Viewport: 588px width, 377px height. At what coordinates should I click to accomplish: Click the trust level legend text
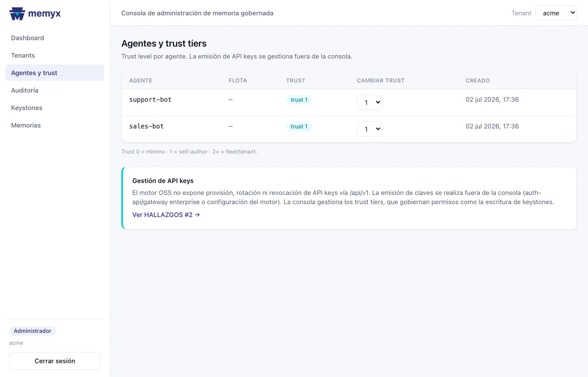pos(189,152)
